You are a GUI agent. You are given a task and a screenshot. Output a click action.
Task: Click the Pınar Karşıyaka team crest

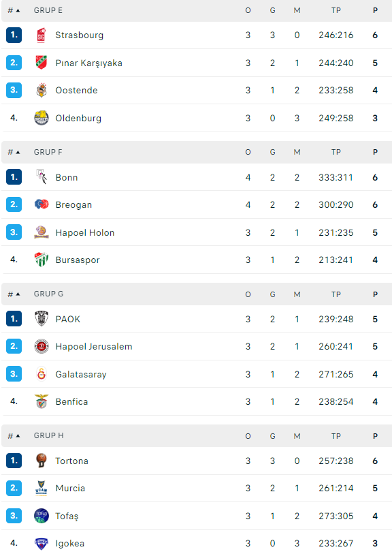pos(42,63)
